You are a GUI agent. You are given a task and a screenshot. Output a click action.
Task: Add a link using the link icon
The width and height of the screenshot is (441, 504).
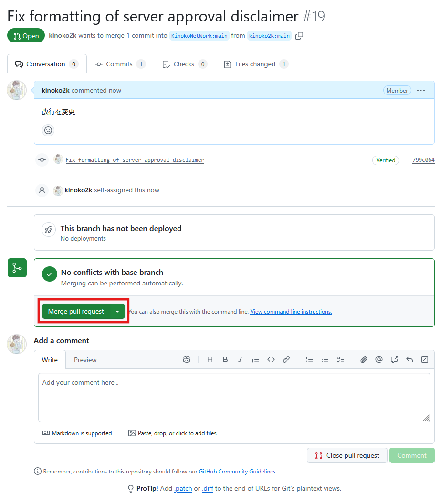click(286, 360)
